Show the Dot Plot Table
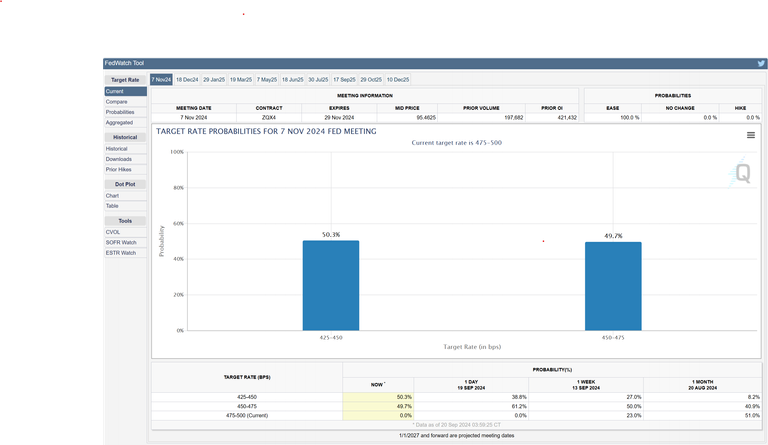This screenshot has height=445, width=768. pos(112,206)
